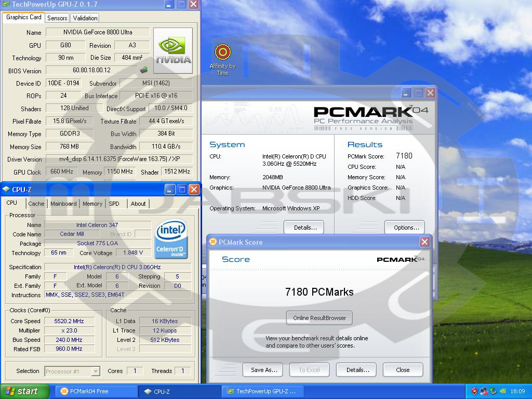Click the GPU Clock value 660 MHz
Image resolution: width=532 pixels, height=399 pixels.
[62, 171]
